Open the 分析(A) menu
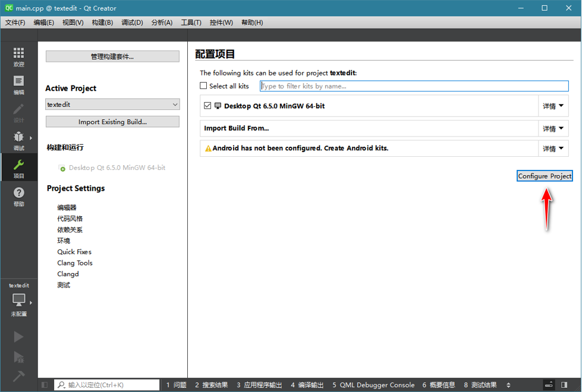582x392 pixels. point(162,23)
